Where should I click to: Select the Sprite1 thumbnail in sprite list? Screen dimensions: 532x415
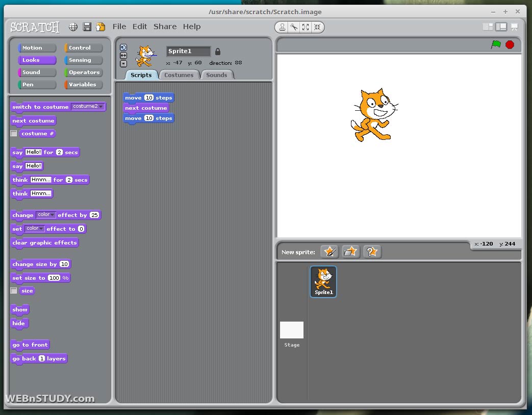point(323,282)
